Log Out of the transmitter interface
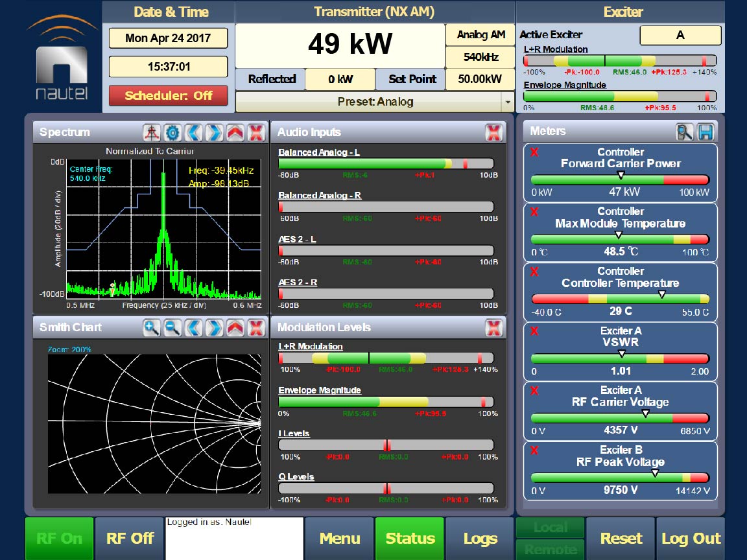This screenshot has height=560, width=747. [691, 539]
